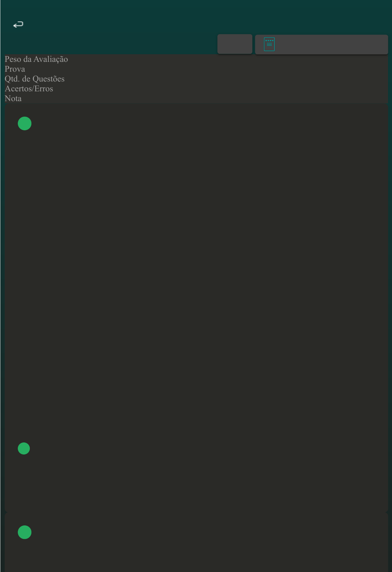Click the Nota header label
This screenshot has width=392, height=572.
pos(13,99)
